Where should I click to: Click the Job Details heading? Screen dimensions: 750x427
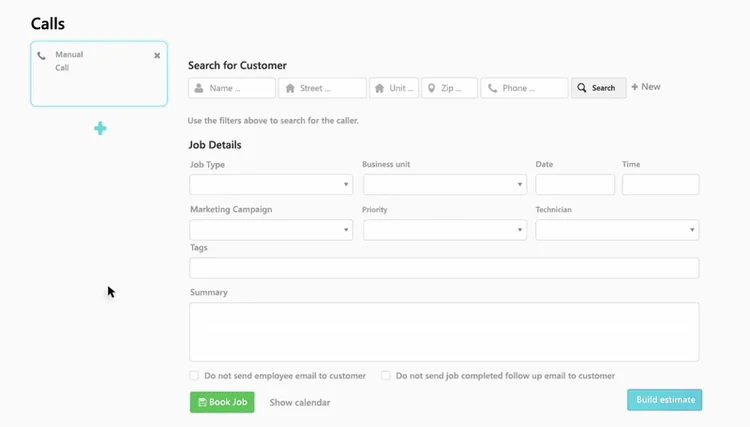tap(215, 145)
